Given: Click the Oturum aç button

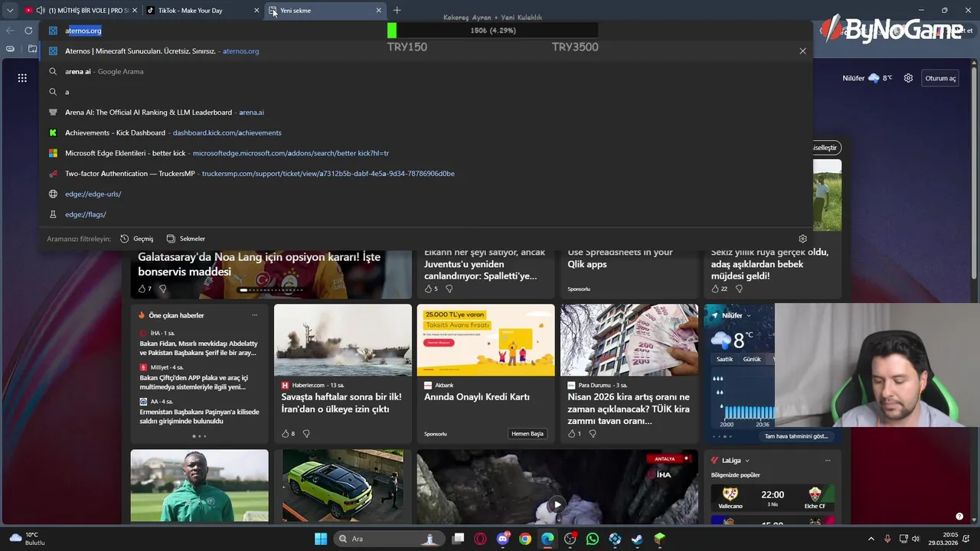Looking at the screenshot, I should point(940,78).
